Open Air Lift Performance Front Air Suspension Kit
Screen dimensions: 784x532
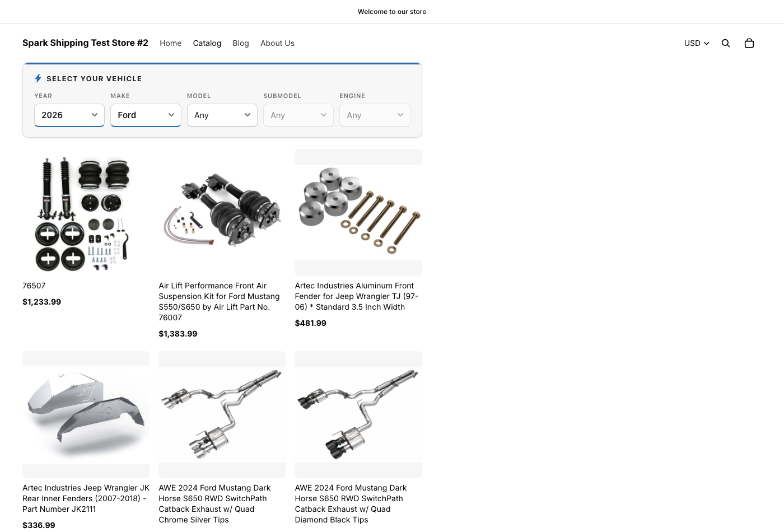tap(219, 301)
